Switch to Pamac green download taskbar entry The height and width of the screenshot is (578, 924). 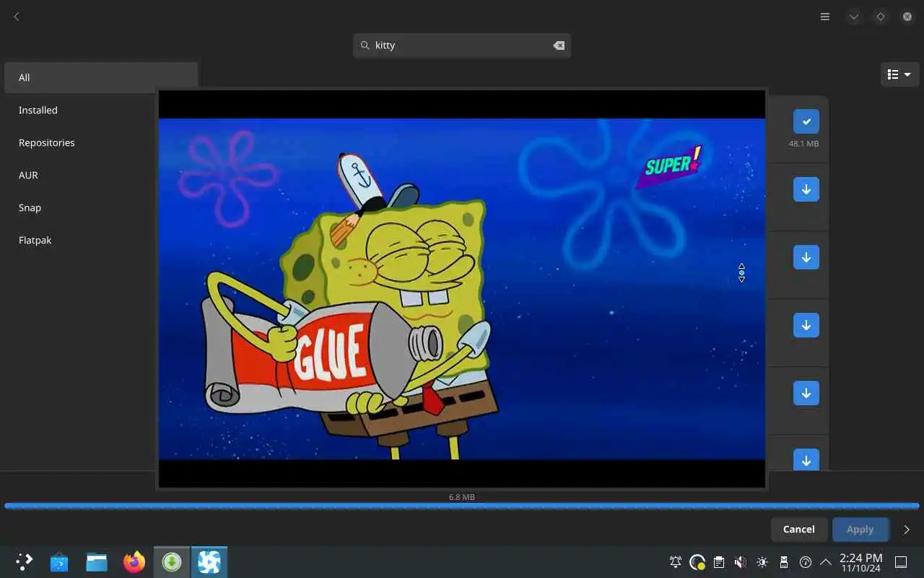click(172, 562)
